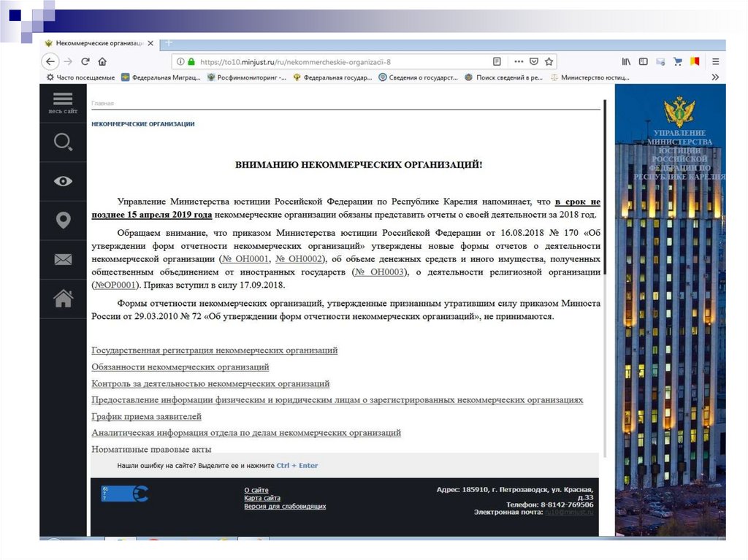The height and width of the screenshot is (560, 748).
Task: Click 'Версия для слабовидящих' footer link
Action: tap(285, 507)
